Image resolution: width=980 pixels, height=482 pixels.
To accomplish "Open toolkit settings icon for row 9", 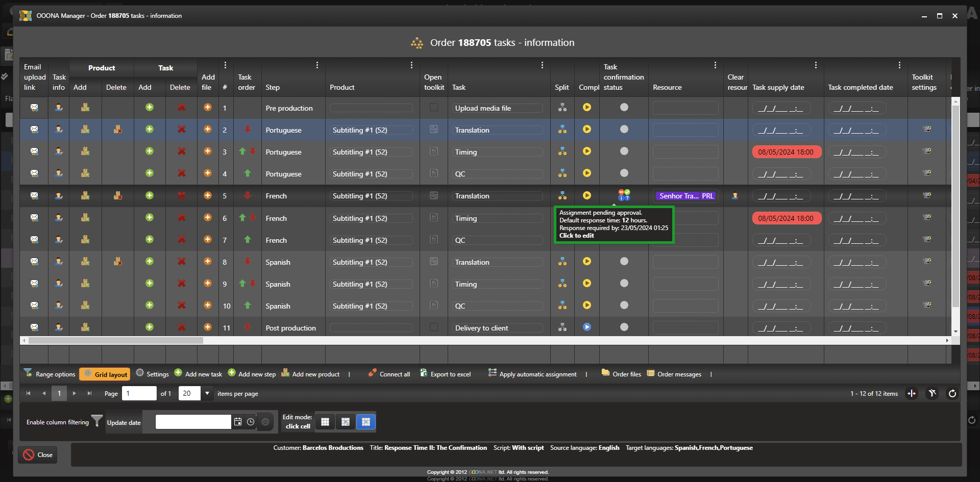I will coord(927,284).
